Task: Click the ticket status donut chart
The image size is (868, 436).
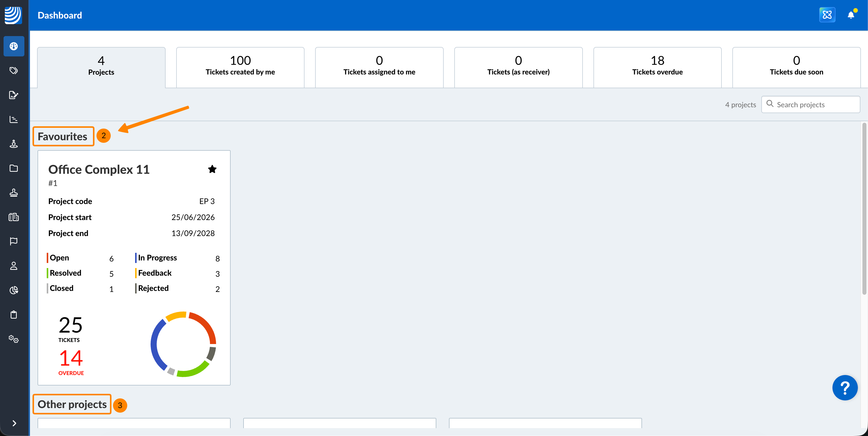Action: (183, 344)
